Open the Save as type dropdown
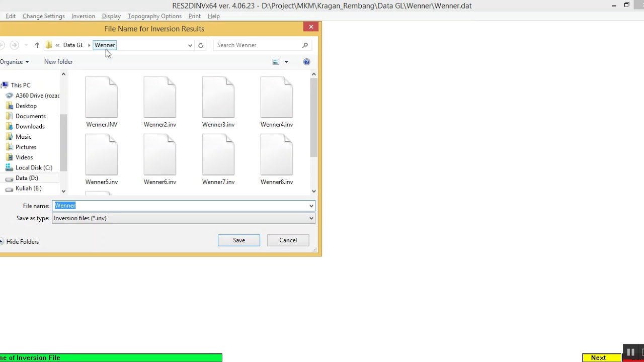Screen dimensions: 644x362 [x=311, y=218]
